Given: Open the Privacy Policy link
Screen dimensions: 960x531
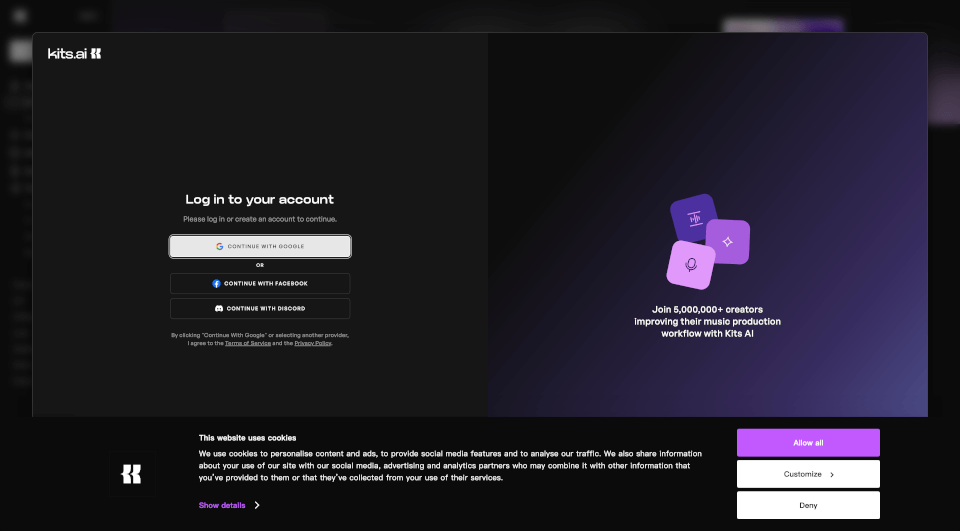Looking at the screenshot, I should pyautogui.click(x=313, y=344).
